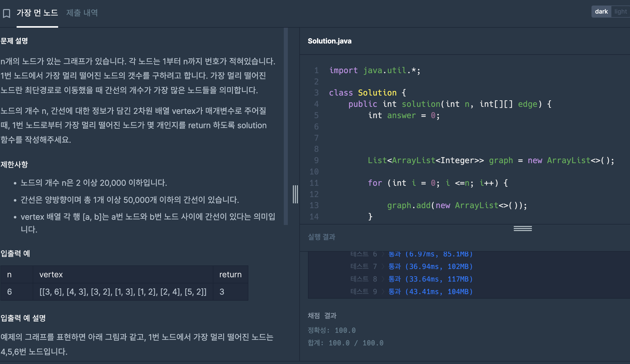
Task: Click the chevron arrow next to 테스트 7
Action: coord(383,266)
